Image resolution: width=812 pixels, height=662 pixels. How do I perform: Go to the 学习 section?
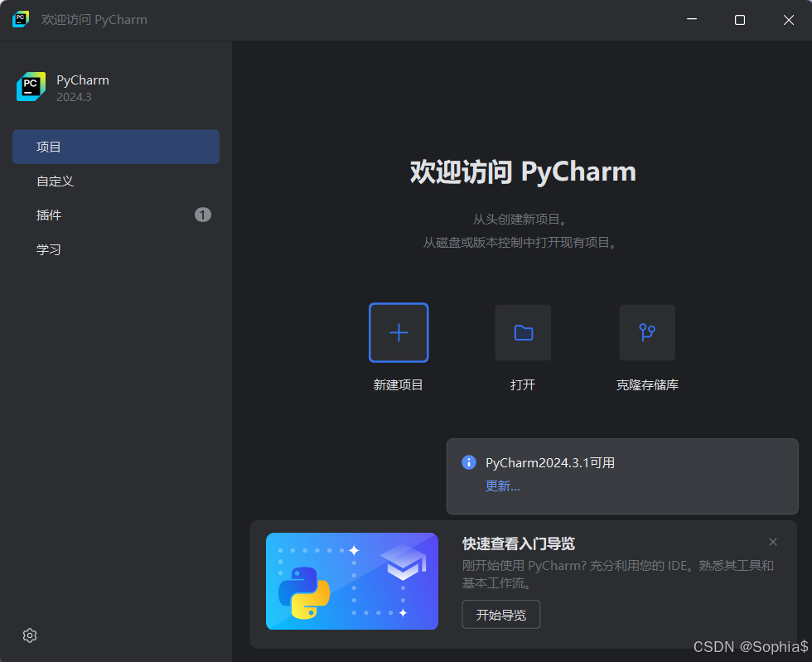click(x=115, y=249)
